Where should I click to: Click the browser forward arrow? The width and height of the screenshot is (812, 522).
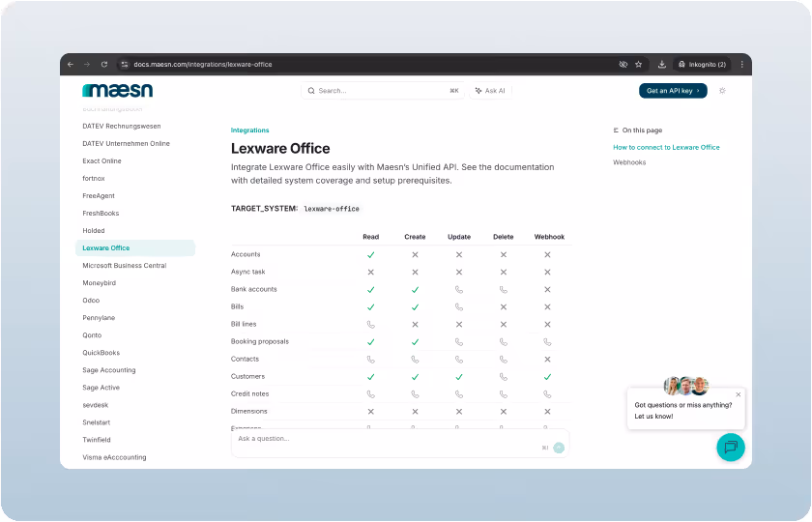[87, 64]
